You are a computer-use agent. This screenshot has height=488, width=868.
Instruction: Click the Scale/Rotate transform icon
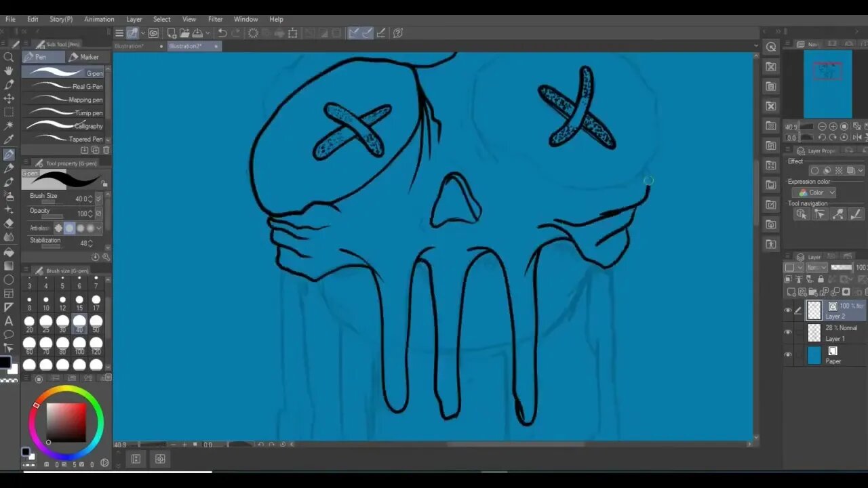pyautogui.click(x=293, y=33)
